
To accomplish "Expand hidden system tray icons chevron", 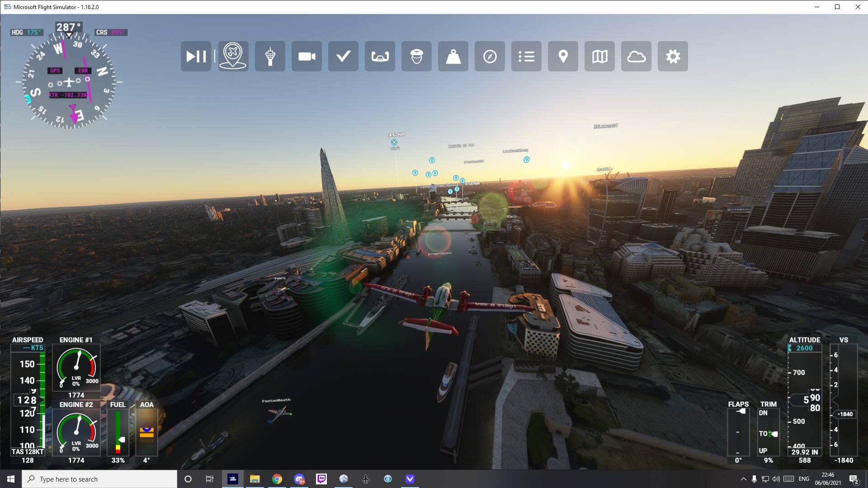I will [743, 479].
